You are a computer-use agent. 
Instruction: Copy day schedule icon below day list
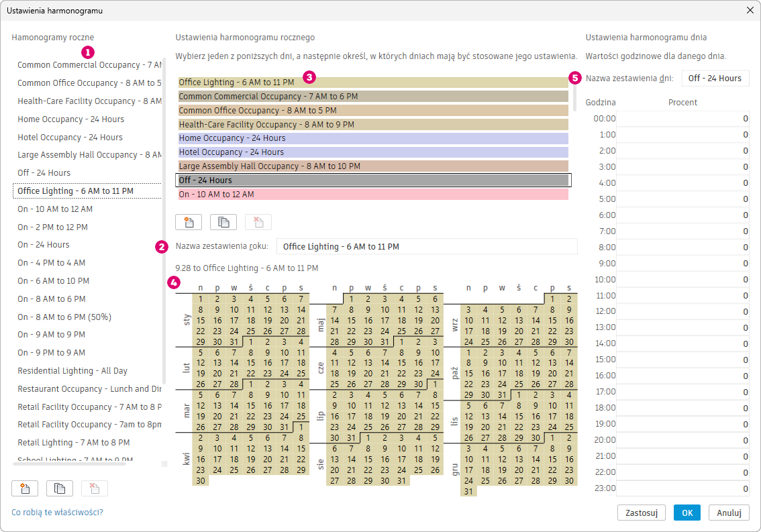(223, 222)
